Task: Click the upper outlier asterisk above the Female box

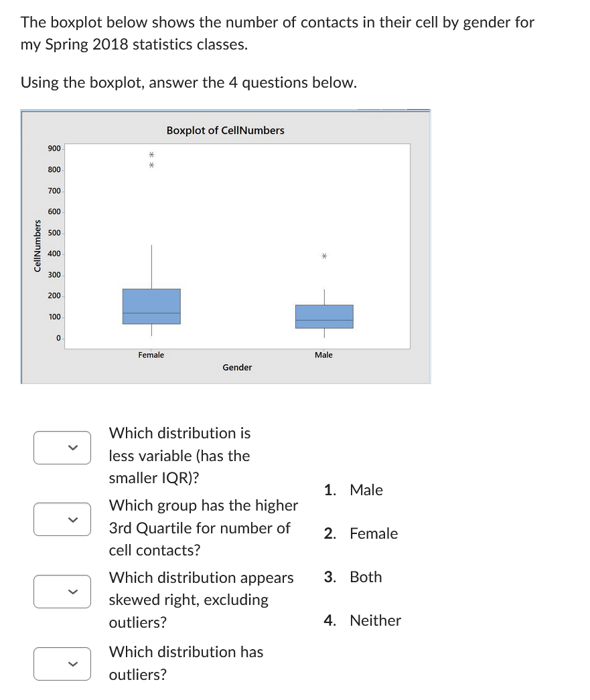Action: 151,155
